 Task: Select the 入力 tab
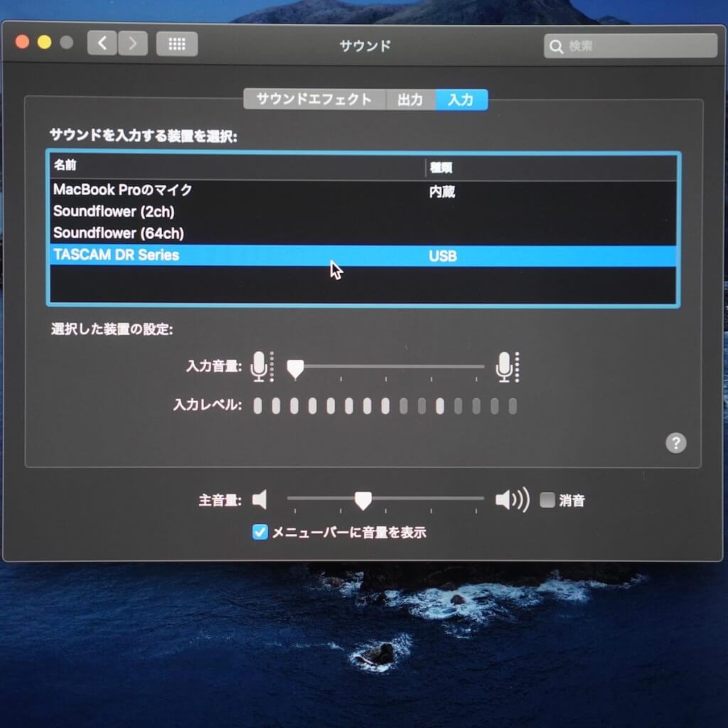pos(461,100)
